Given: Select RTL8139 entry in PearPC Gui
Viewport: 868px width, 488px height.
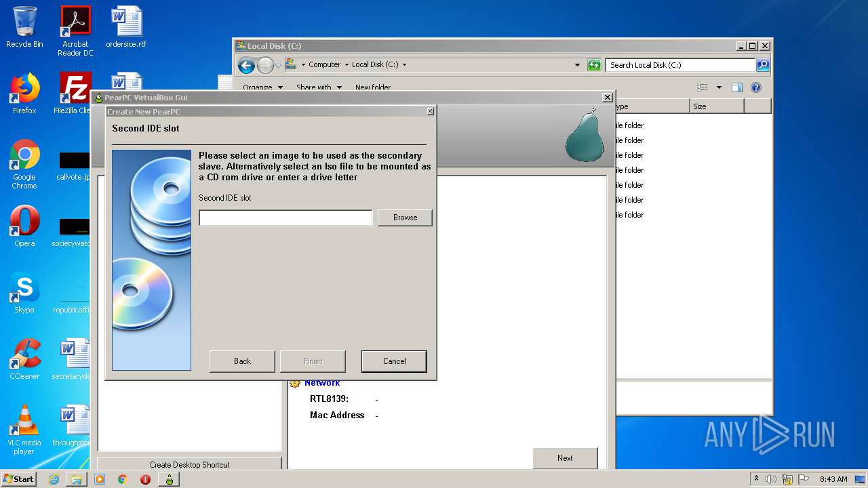Looking at the screenshot, I should pos(329,399).
